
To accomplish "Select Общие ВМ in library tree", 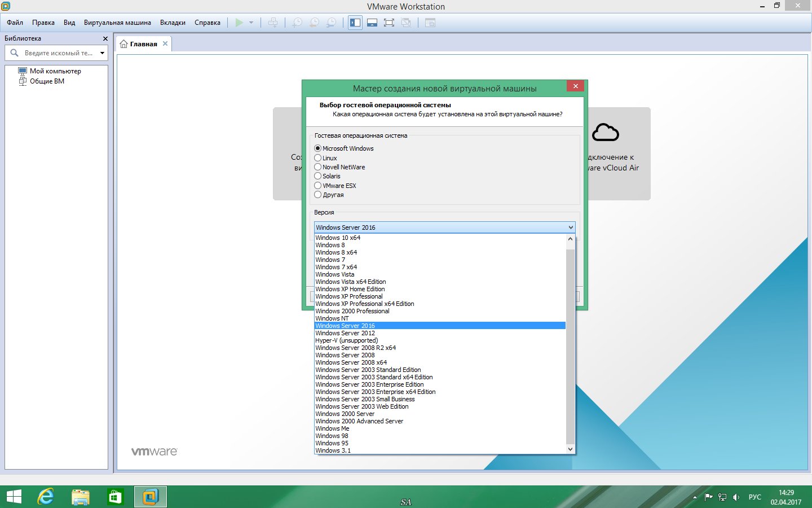I will 41,81.
